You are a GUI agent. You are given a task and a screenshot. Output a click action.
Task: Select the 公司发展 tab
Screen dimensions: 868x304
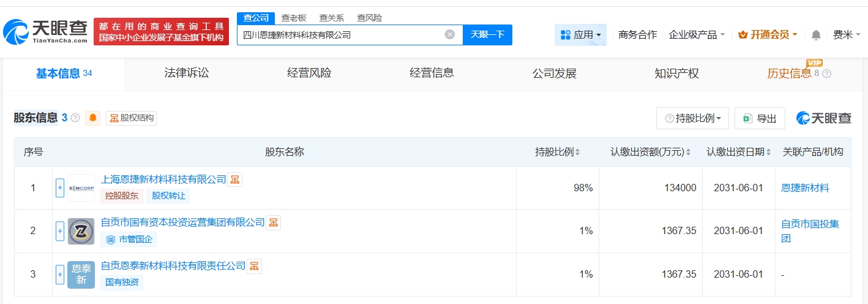[x=554, y=74]
